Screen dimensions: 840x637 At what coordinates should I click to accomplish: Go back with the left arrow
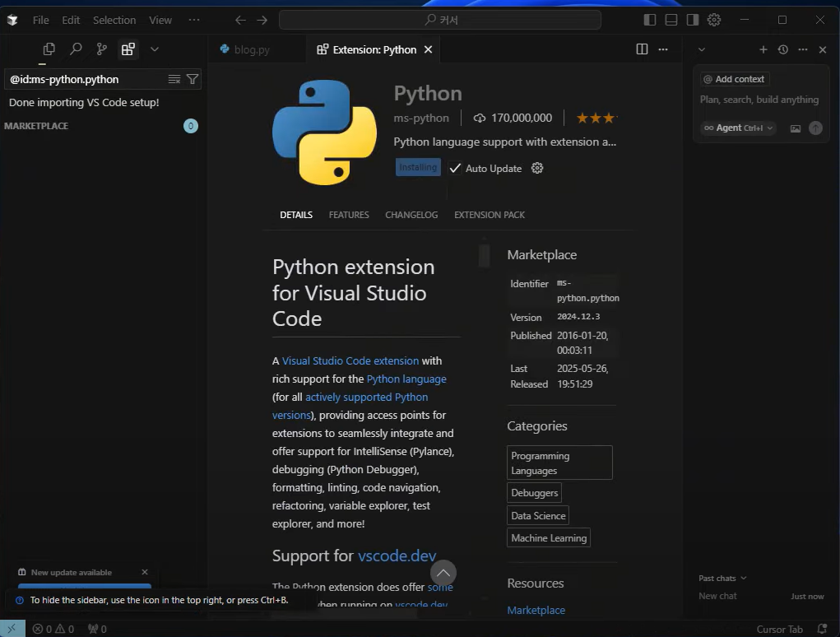240,20
